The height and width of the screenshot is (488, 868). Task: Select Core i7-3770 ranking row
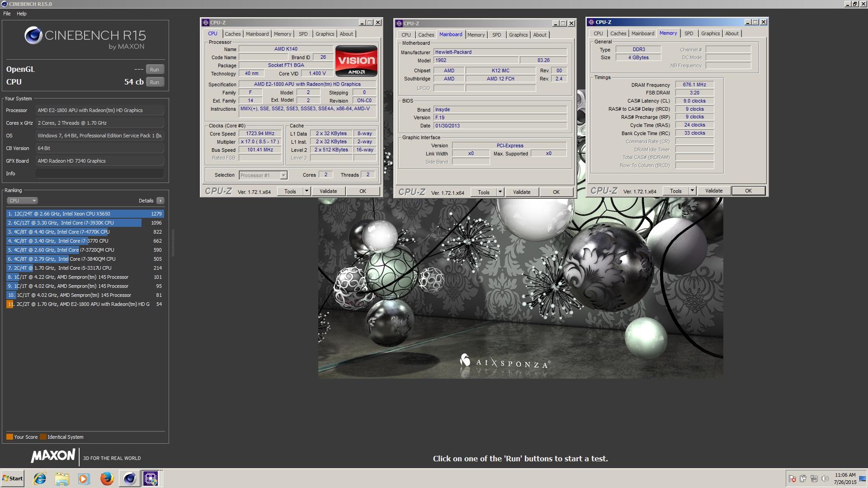pyautogui.click(x=85, y=241)
